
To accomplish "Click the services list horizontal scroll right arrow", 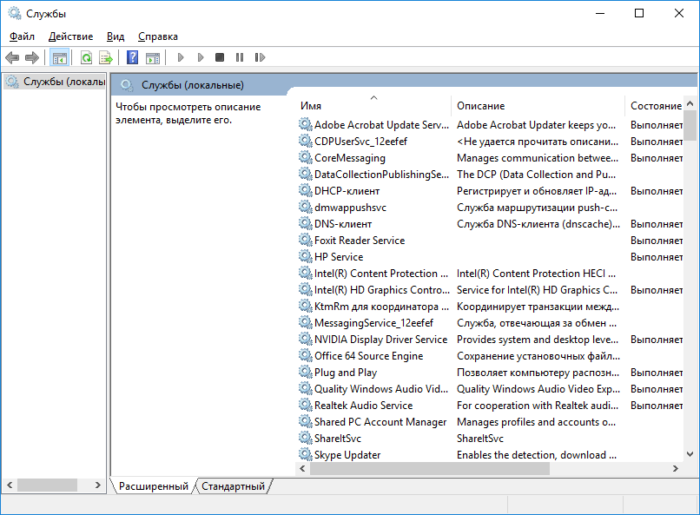I will point(675,469).
